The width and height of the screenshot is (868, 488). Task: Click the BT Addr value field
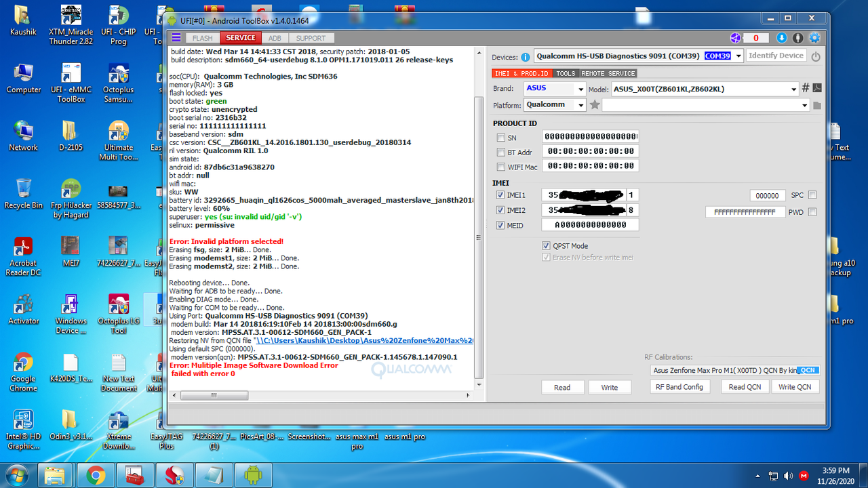point(590,152)
